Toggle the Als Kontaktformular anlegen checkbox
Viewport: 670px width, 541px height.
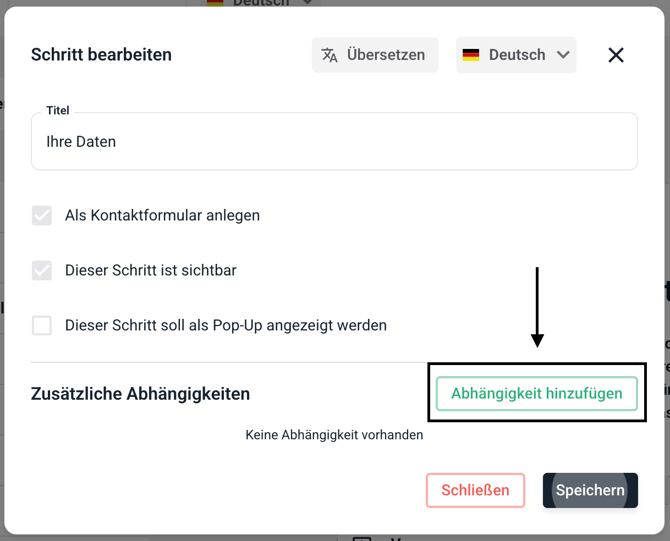[42, 215]
